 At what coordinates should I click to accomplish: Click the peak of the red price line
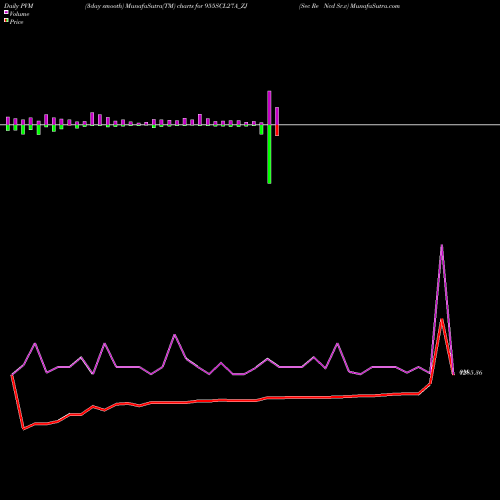pos(442,319)
